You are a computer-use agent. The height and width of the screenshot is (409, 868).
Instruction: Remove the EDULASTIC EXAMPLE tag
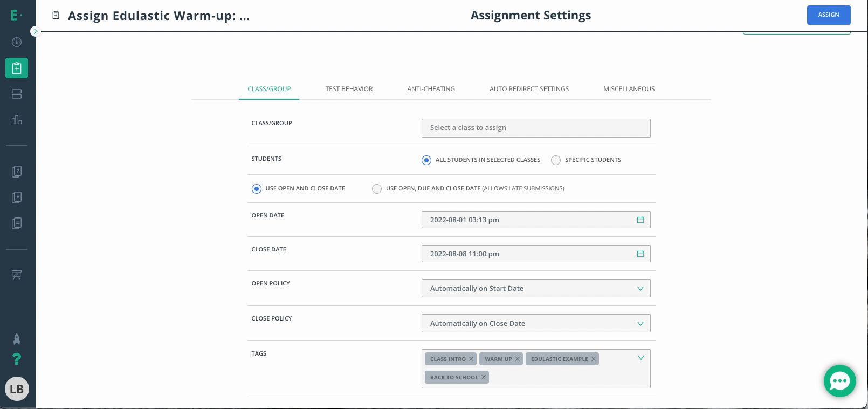tap(594, 359)
